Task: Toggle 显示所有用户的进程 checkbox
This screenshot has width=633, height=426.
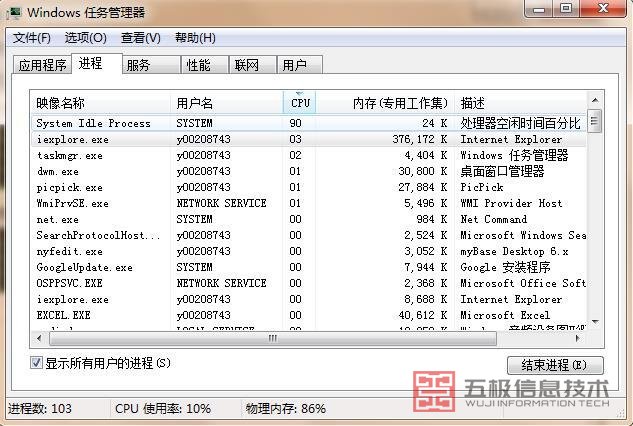Action: [37, 363]
